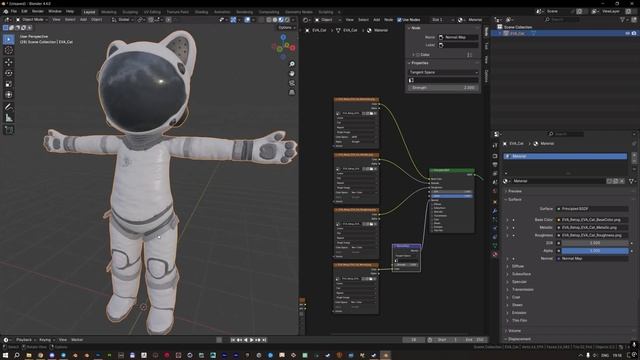Expand the Preview panel
The width and height of the screenshot is (640, 360).
515,191
